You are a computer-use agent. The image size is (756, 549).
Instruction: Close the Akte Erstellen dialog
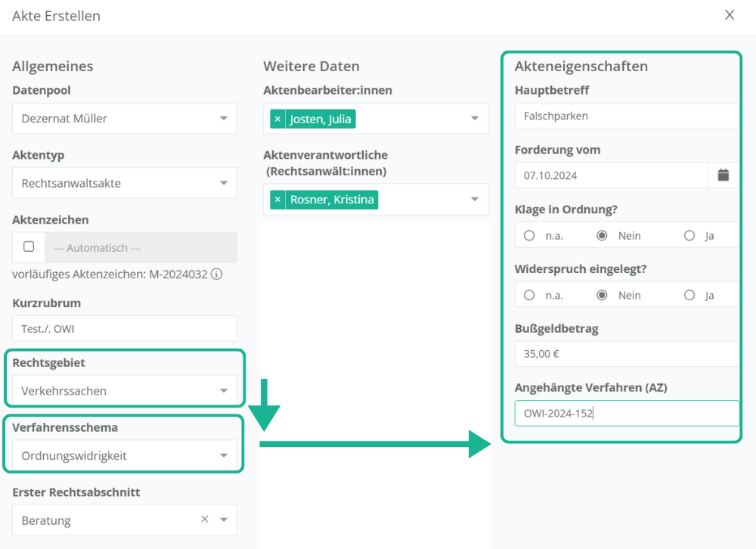pyautogui.click(x=729, y=15)
